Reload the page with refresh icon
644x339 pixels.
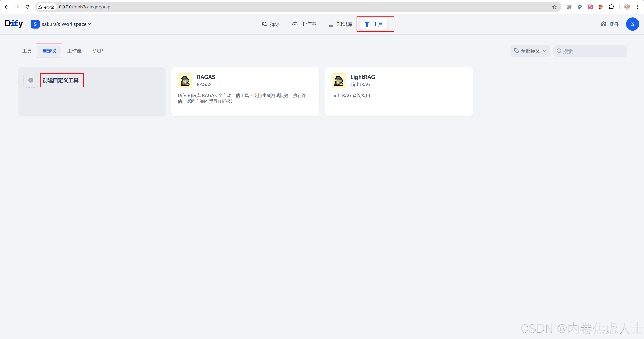(x=28, y=7)
